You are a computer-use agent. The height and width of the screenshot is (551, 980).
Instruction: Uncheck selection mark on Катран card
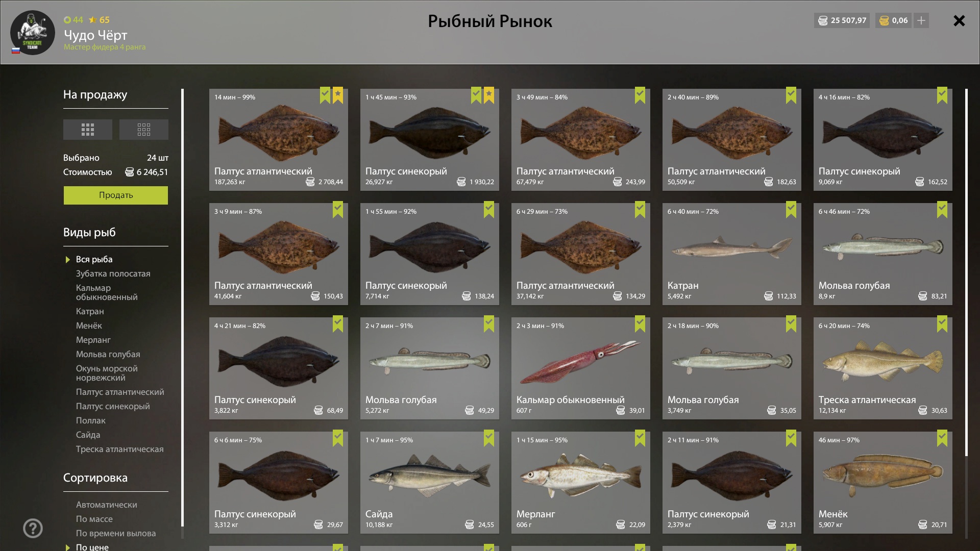tap(791, 210)
